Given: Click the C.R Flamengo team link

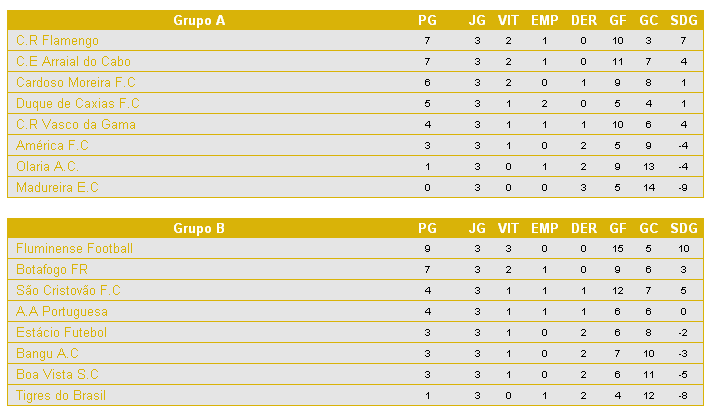Looking at the screenshot, I should tap(58, 40).
